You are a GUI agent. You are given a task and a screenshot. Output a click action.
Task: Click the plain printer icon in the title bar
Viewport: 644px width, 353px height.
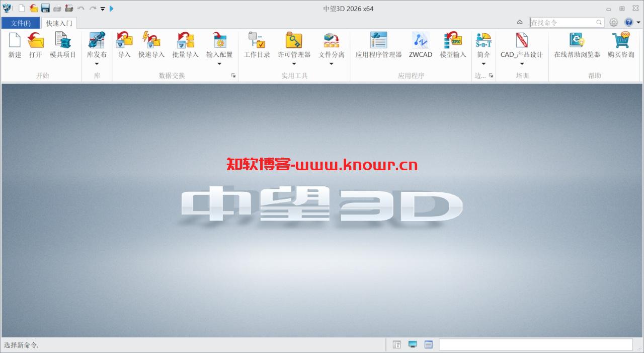click(x=57, y=8)
